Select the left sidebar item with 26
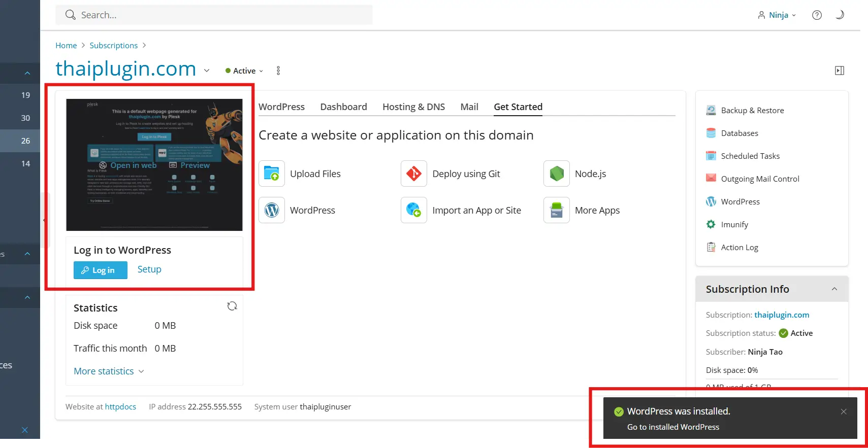The width and height of the screenshot is (868, 448). 20,141
